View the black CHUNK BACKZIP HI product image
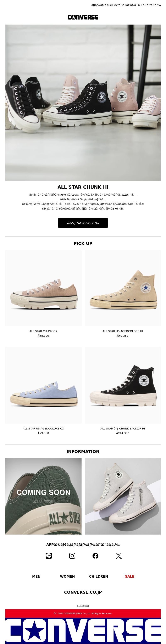The width and height of the screenshot is (166, 644). tap(123, 385)
